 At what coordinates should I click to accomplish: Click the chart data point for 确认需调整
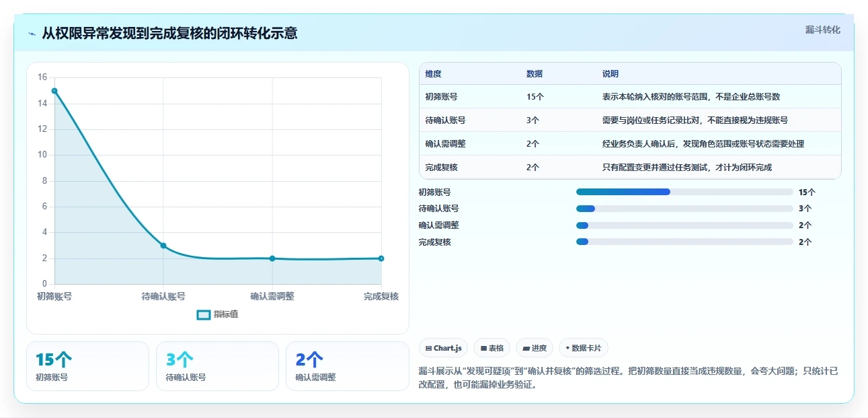[272, 258]
